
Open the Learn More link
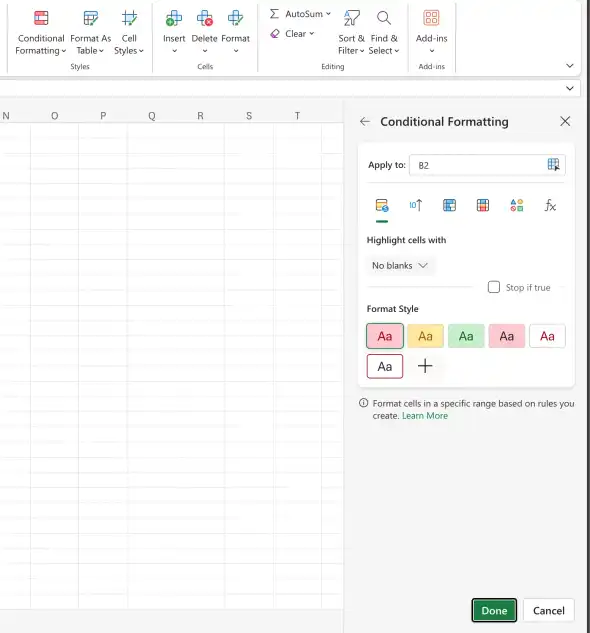point(425,416)
